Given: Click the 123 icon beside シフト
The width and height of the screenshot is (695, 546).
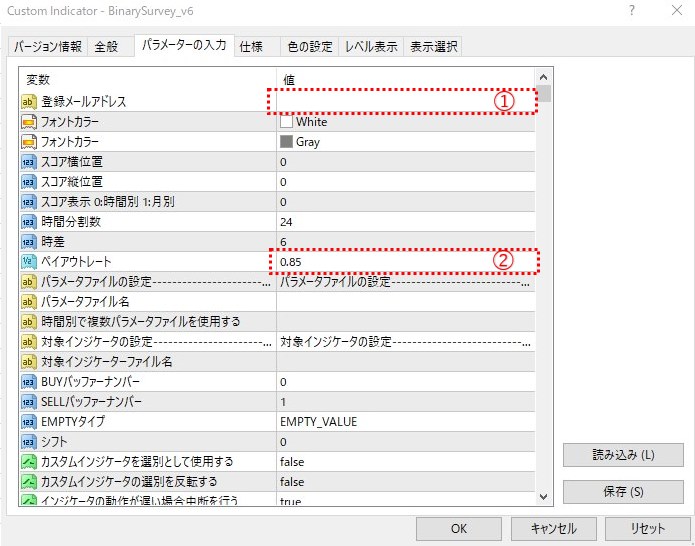Looking at the screenshot, I should [29, 442].
